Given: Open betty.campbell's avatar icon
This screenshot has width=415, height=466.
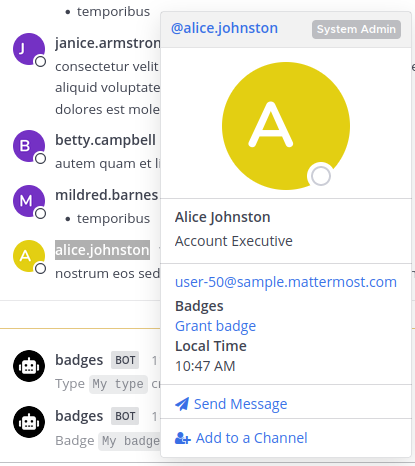Looking at the screenshot, I should click(x=29, y=146).
